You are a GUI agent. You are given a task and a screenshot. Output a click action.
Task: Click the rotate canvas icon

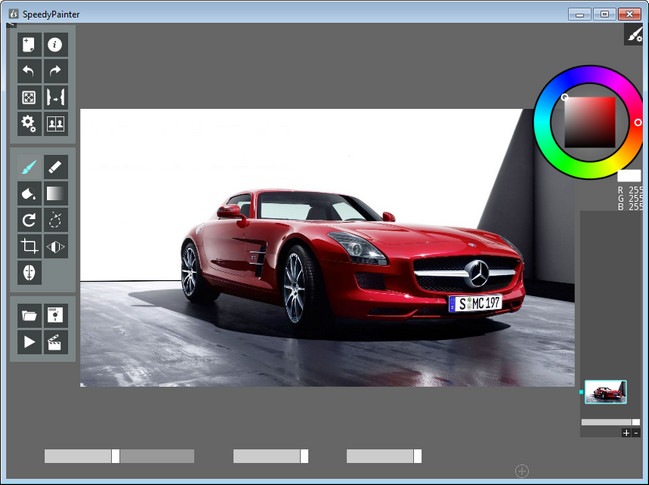[x=29, y=219]
